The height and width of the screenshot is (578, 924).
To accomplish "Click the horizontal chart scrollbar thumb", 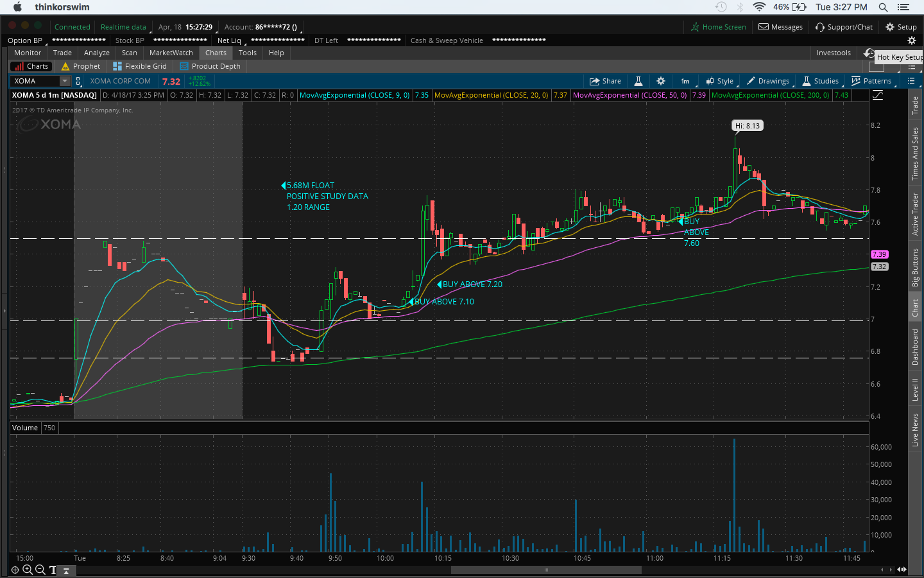I will click(x=546, y=570).
